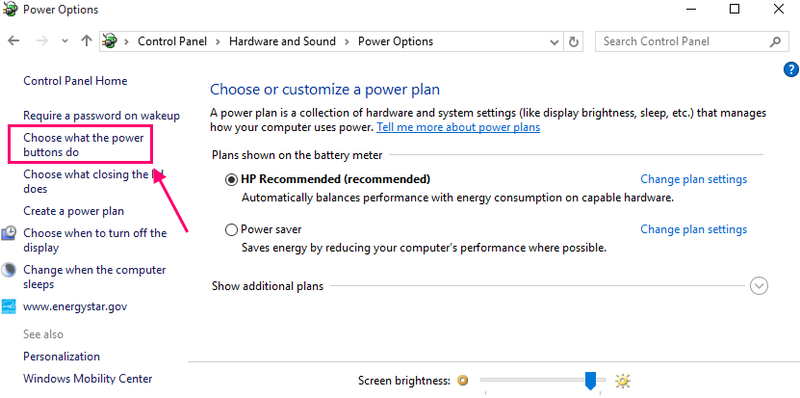This screenshot has height=398, width=800.
Task: Open Choose what the power buttons do
Action: click(84, 145)
